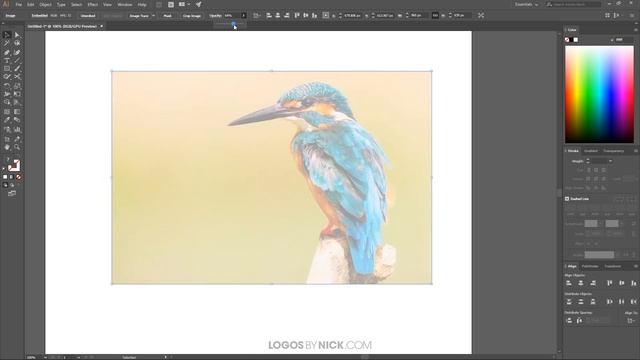Viewport: 640px width, 360px height.
Task: Open the Window menu
Action: tap(125, 4)
